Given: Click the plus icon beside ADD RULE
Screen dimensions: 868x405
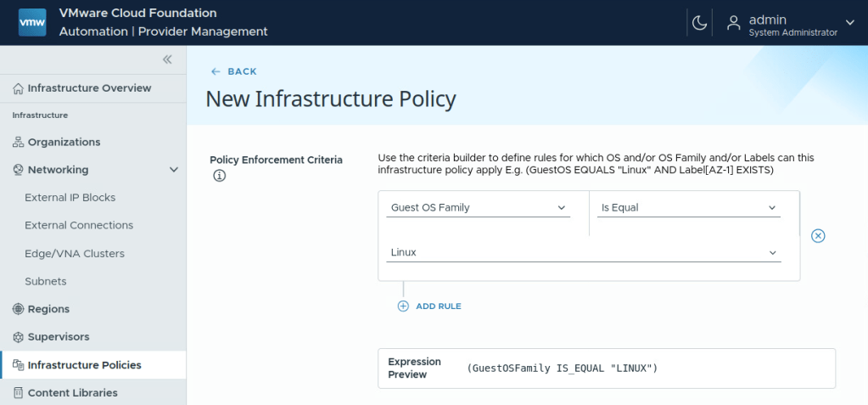Looking at the screenshot, I should pyautogui.click(x=403, y=306).
